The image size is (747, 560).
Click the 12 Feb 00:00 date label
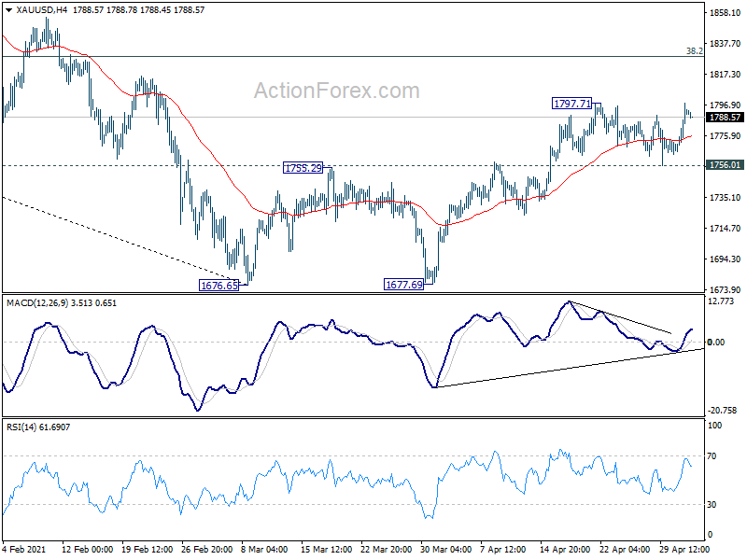87,549
